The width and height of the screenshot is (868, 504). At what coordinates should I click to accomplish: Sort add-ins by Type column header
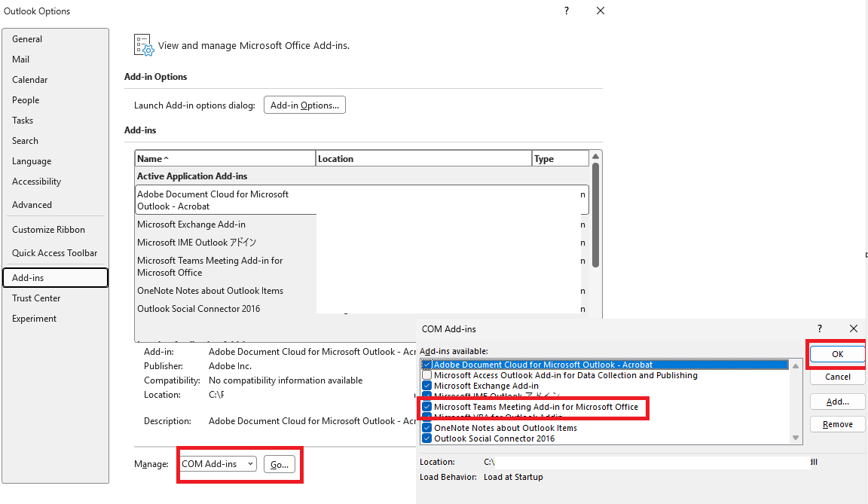click(561, 159)
